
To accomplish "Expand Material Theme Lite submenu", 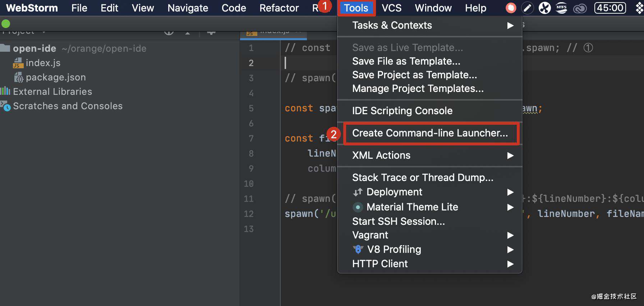I will (x=429, y=207).
